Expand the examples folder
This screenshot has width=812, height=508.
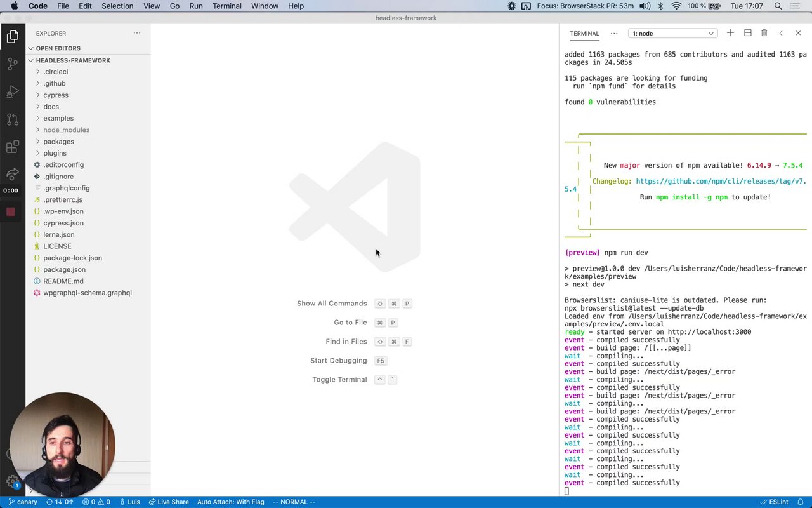coord(88,118)
